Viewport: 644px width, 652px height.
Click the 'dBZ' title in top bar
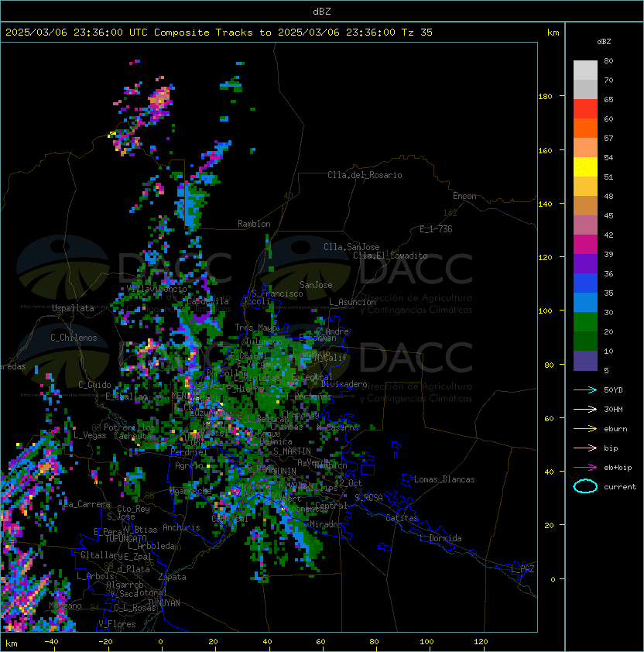point(322,12)
